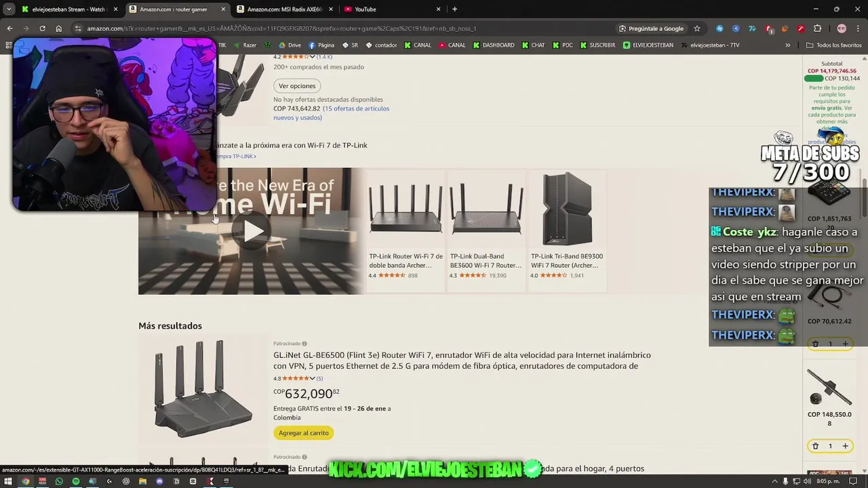
Task: Open the contador bookmark
Action: click(381, 45)
